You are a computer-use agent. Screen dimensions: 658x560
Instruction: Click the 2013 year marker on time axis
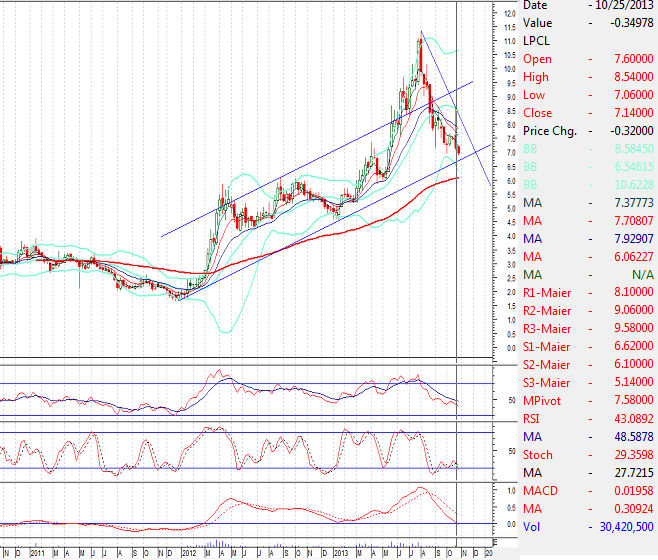339,552
